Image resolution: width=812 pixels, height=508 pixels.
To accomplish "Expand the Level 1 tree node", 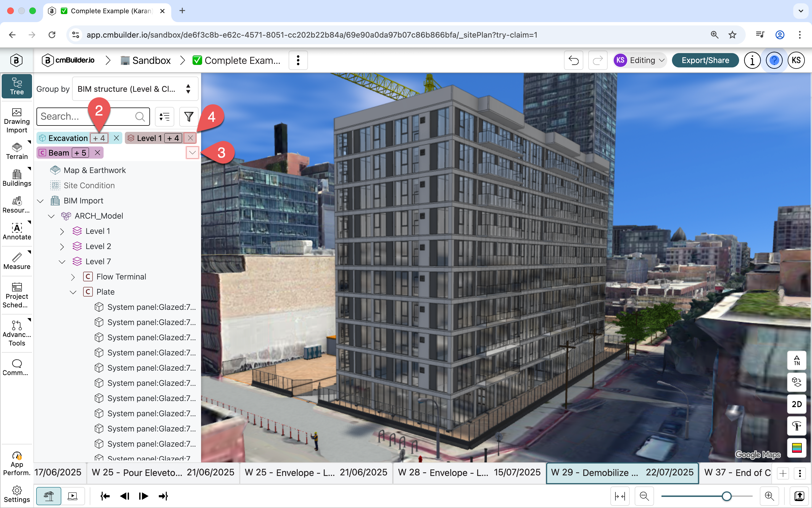I will (62, 232).
